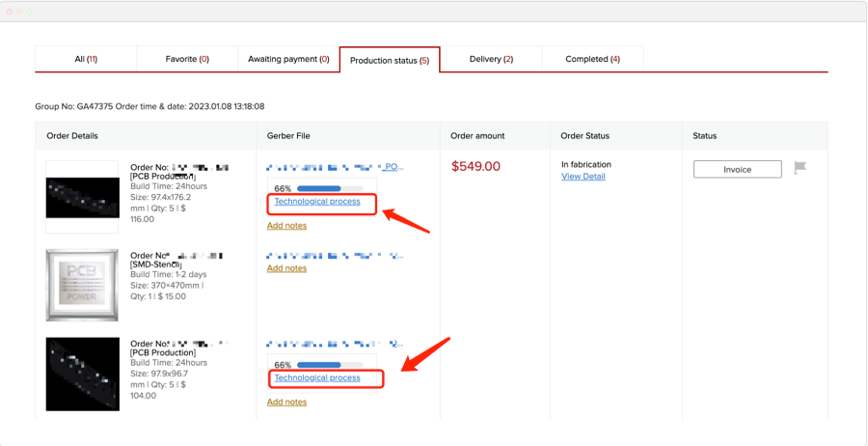Select the Production status (5) tab
The image size is (868, 446).
[x=390, y=60]
